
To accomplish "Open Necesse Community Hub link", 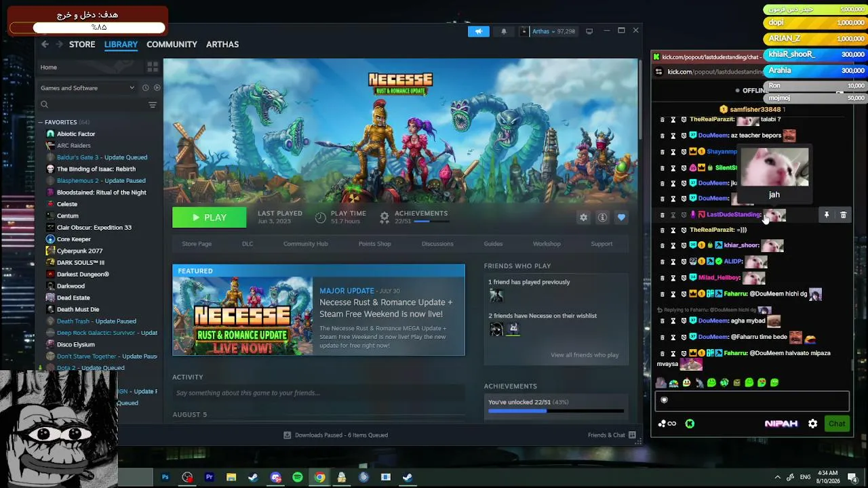I will point(305,244).
